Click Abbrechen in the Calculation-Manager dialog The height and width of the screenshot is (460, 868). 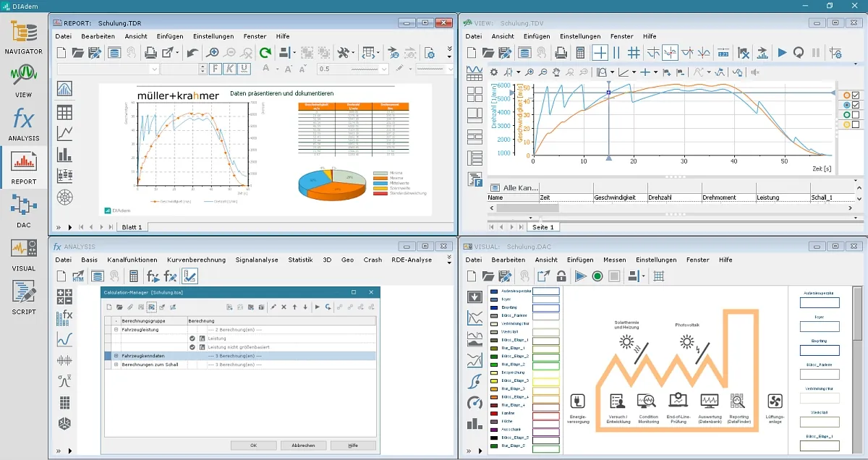click(303, 446)
